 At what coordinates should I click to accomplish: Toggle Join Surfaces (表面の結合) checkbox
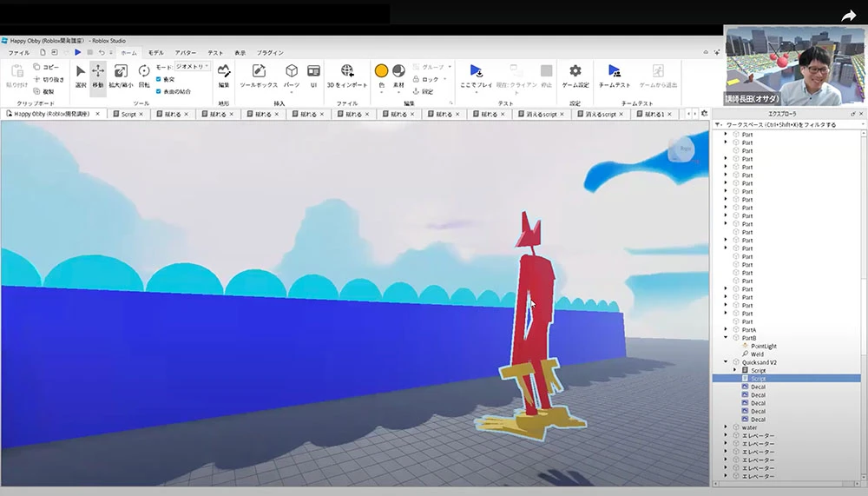[158, 91]
